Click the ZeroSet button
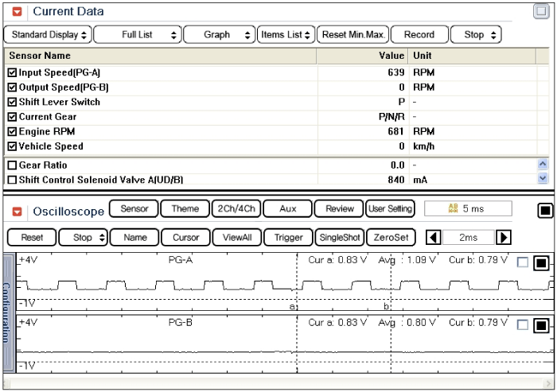557x392 pixels. tap(391, 238)
